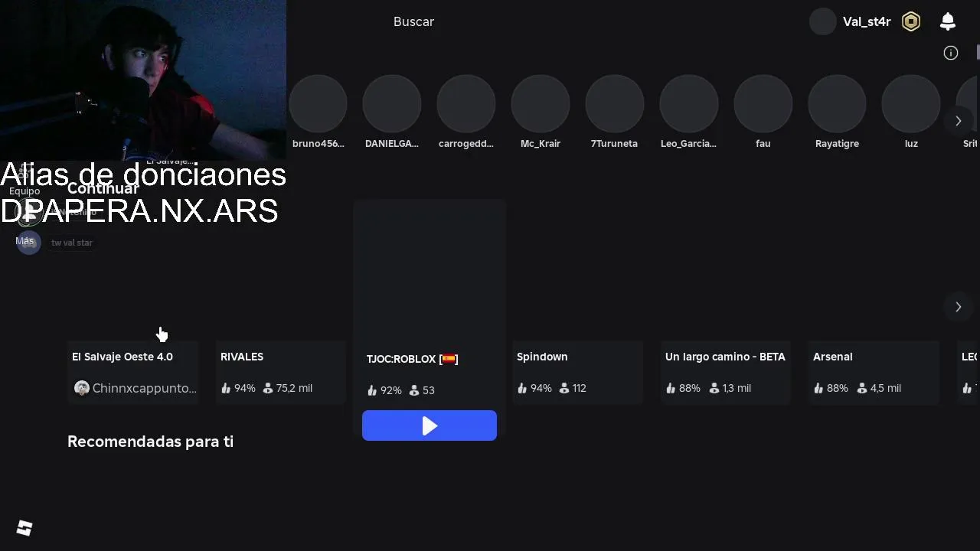Image resolution: width=980 pixels, height=551 pixels.
Task: Open the Equipo sidebar item
Action: [24, 191]
